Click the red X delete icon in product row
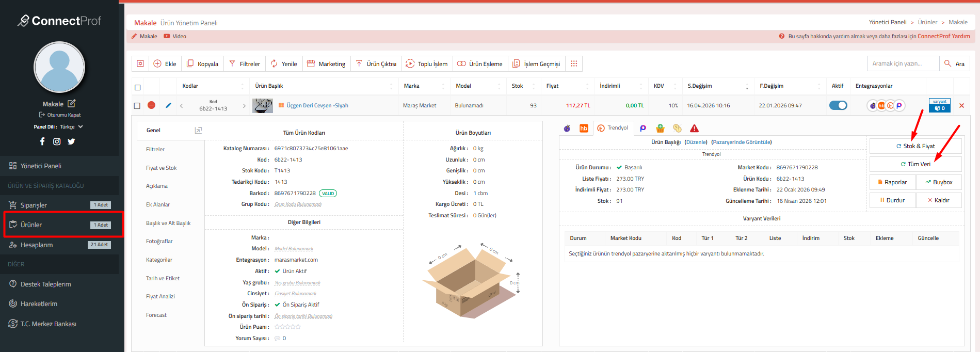This screenshot has width=980, height=352. [961, 106]
